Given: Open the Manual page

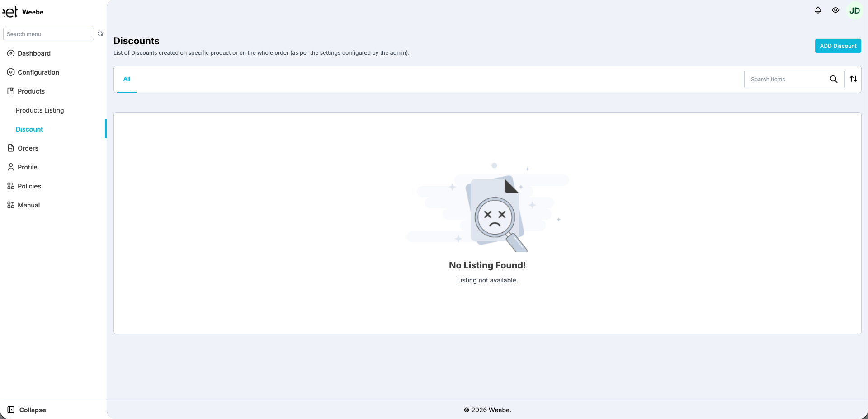Looking at the screenshot, I should tap(28, 205).
